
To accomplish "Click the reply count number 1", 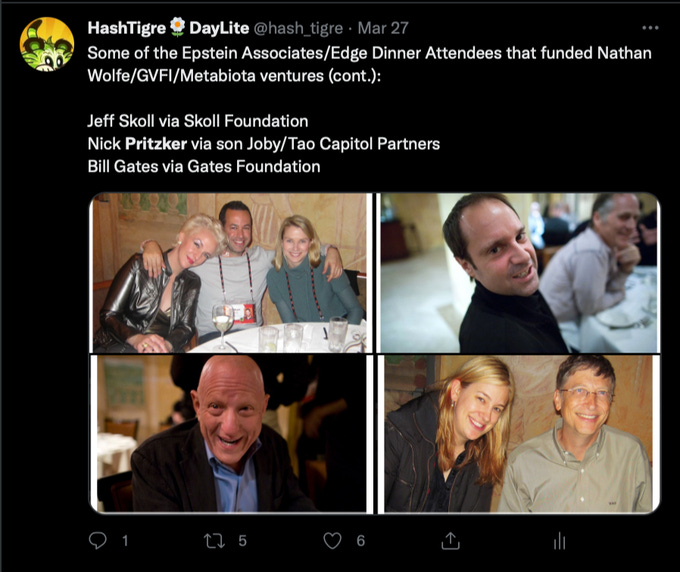I will click(125, 541).
